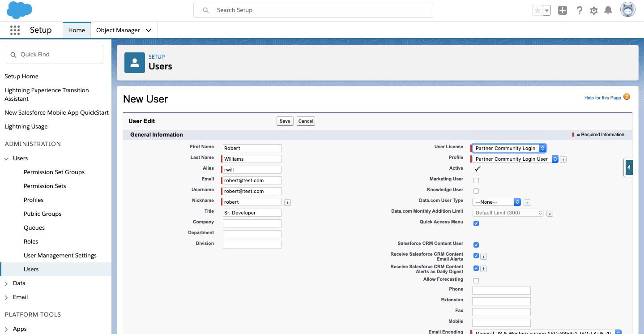The image size is (644, 334).
Task: Click the info icon beside Nickname field
Action: [287, 202]
